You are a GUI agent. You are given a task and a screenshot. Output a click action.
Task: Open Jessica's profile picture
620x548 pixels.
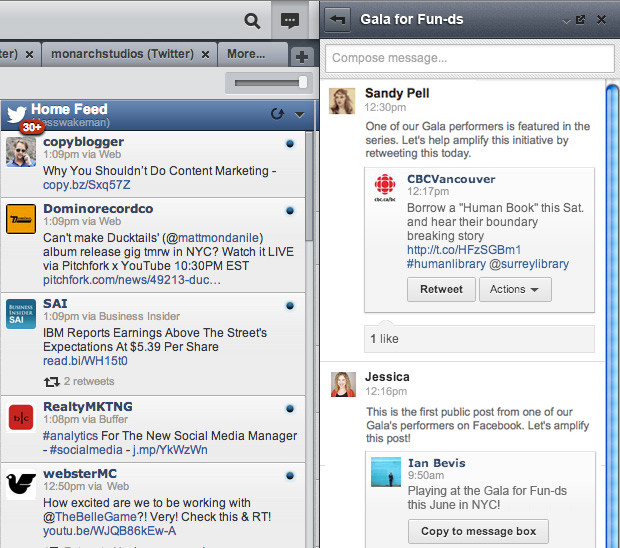click(x=343, y=384)
